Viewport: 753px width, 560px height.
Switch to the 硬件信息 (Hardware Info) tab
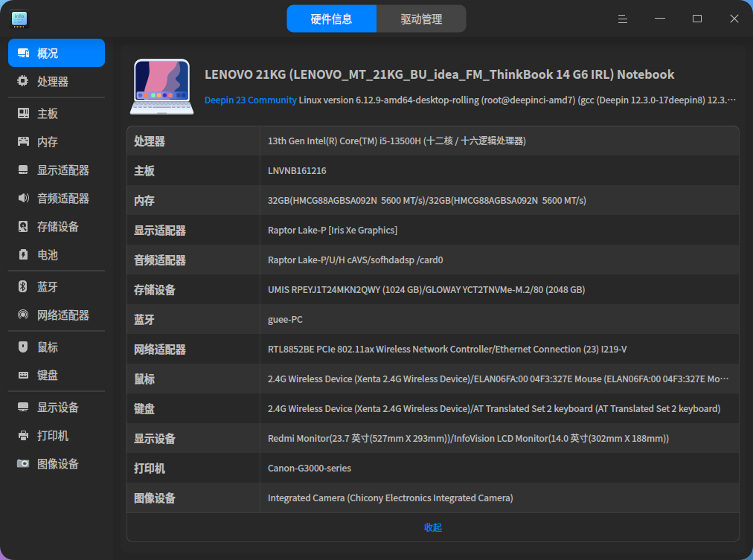tap(331, 19)
